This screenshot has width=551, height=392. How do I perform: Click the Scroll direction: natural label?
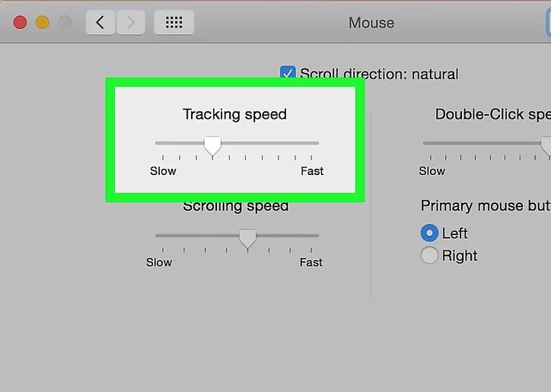tap(379, 74)
